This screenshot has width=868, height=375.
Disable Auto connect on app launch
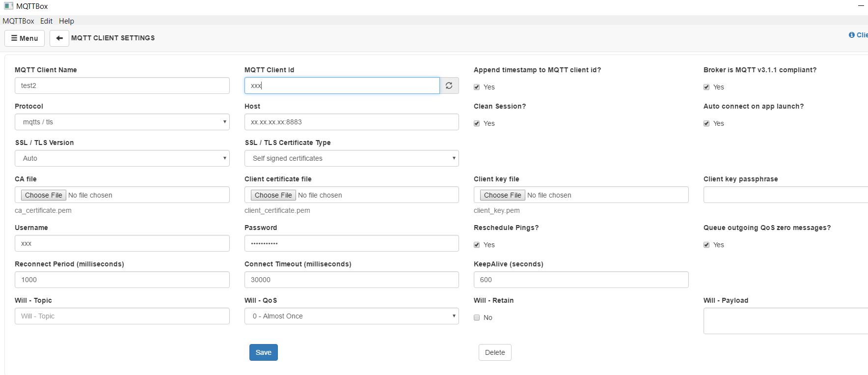706,123
